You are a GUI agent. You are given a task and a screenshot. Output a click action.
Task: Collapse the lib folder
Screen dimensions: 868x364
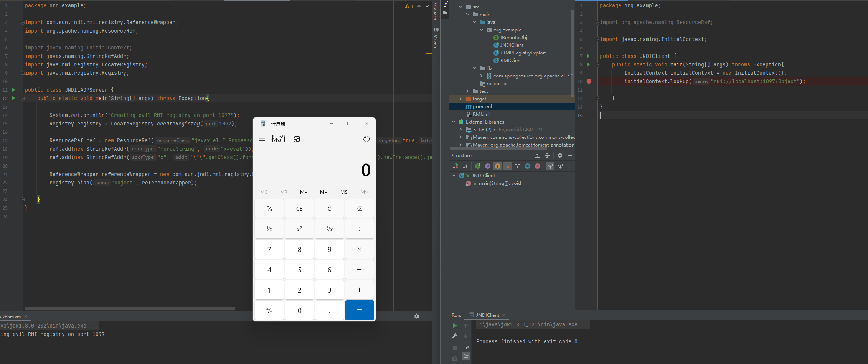click(475, 68)
